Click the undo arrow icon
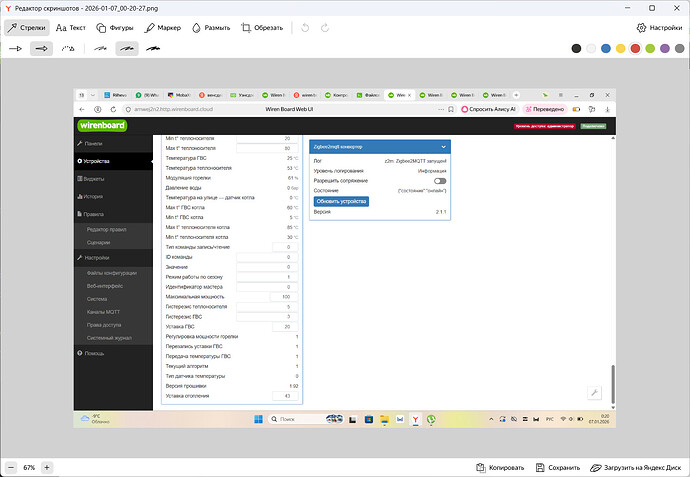Screen dimensions: 690x477 click(x=305, y=28)
